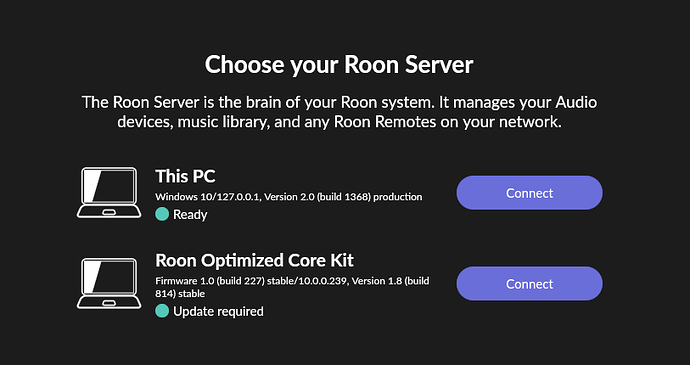This screenshot has height=365, width=690.
Task: Connect to the This PC server
Action: click(529, 193)
